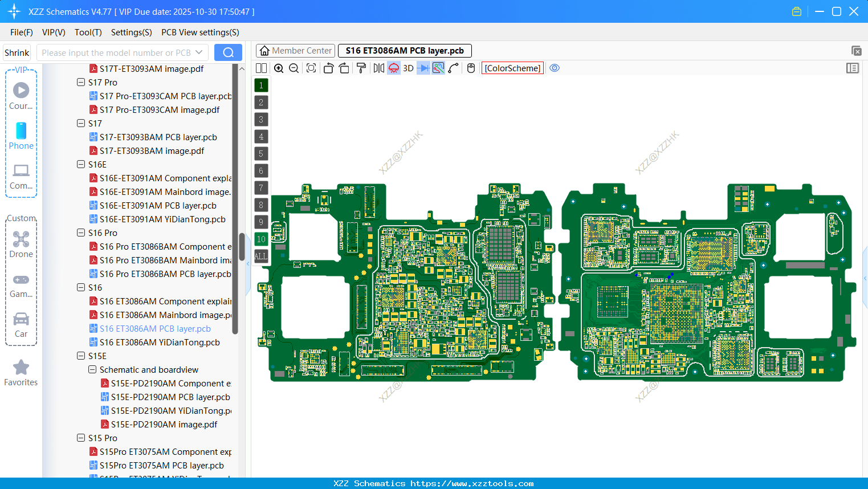Viewport: 868px width, 489px height.
Task: Open the 3D view mode
Action: [408, 68]
